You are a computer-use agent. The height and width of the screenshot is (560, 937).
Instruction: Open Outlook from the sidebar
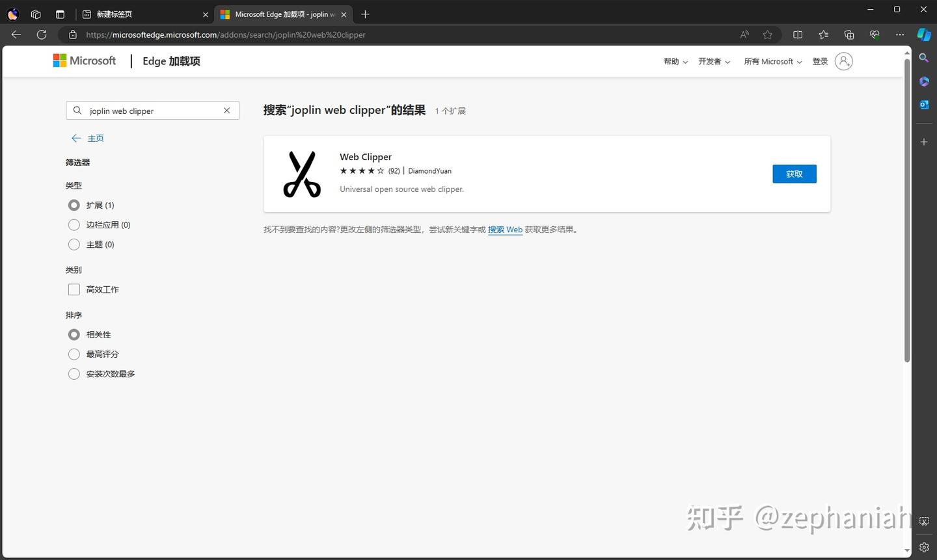click(923, 104)
